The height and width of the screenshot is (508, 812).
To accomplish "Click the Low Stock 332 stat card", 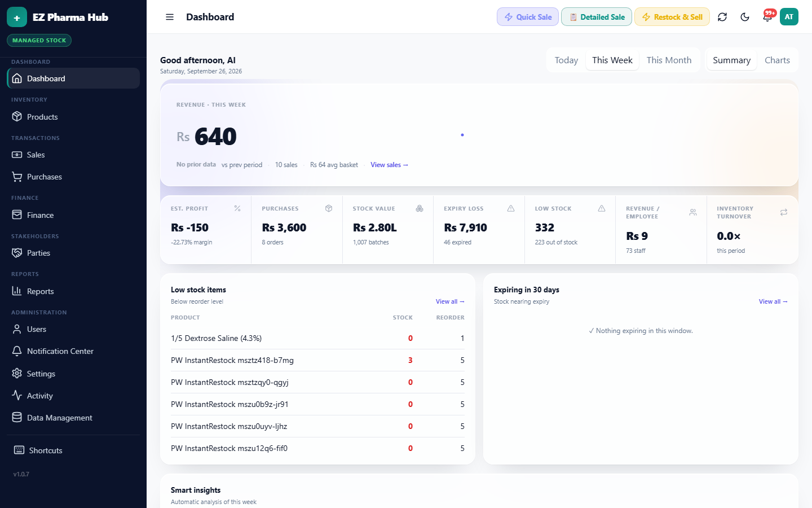I will (570, 230).
